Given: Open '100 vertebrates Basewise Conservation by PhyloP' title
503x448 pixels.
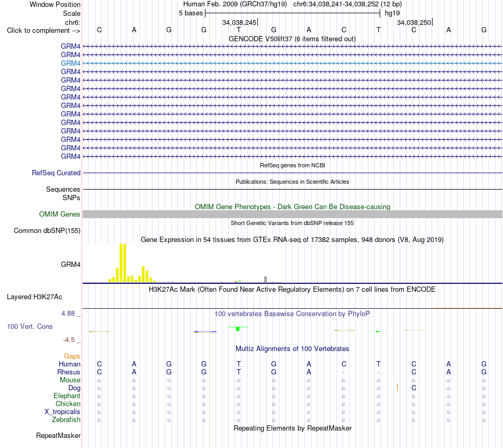Looking at the screenshot, I should pyautogui.click(x=292, y=314).
